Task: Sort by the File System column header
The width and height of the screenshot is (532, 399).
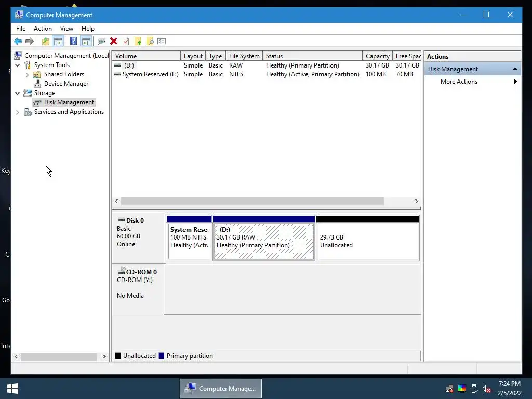Action: click(x=244, y=56)
